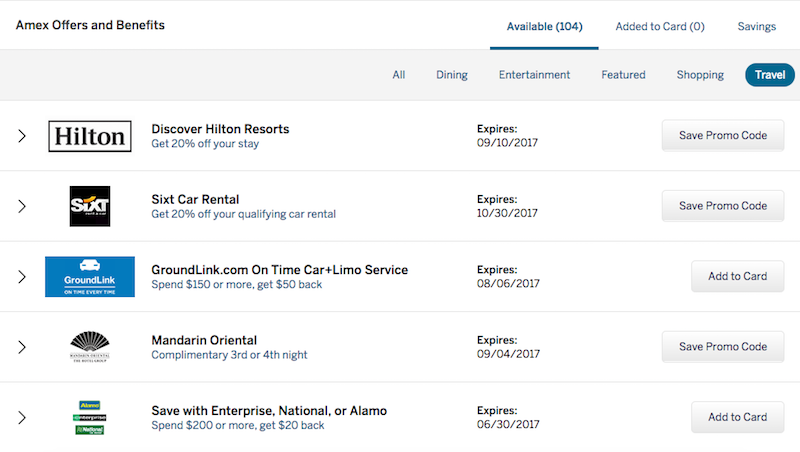Click Save with Enterprise, National, or Alamo
This screenshot has height=452, width=800.
tap(269, 411)
